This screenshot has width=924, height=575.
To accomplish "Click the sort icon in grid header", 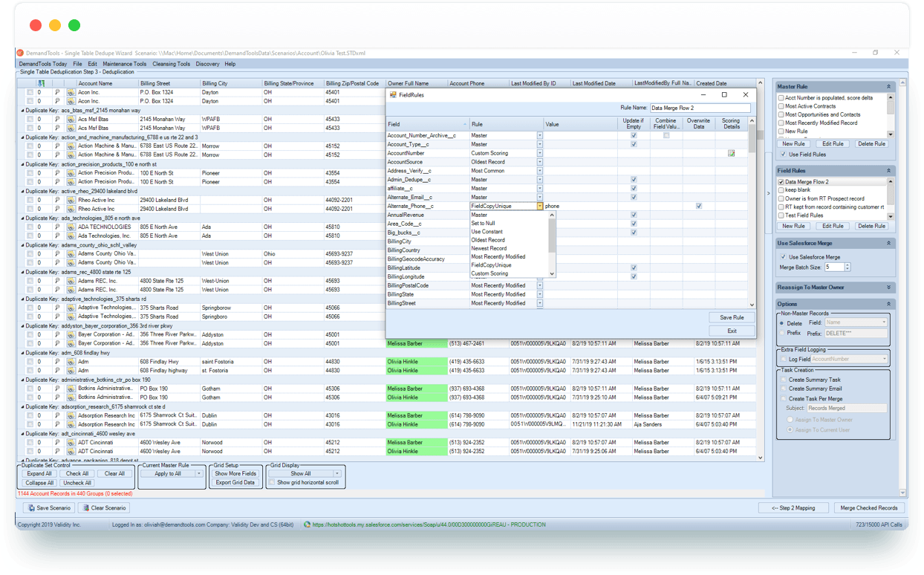I will pyautogui.click(x=42, y=83).
